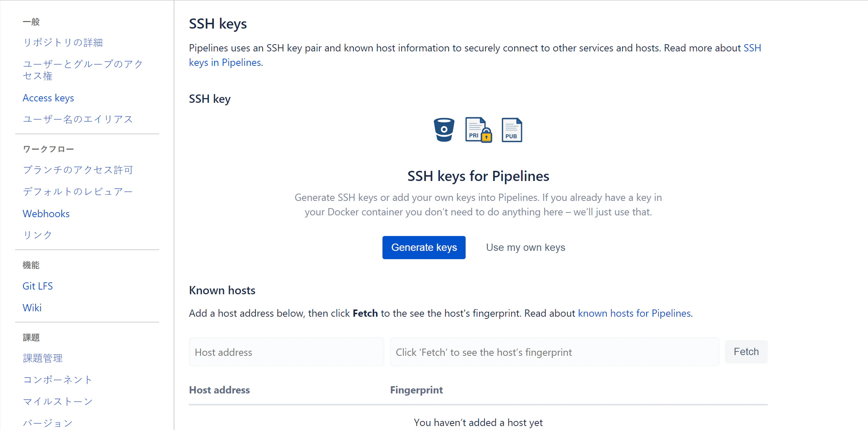The width and height of the screenshot is (868, 430).
Task: Click the PRI private key icon
Action: point(478,130)
